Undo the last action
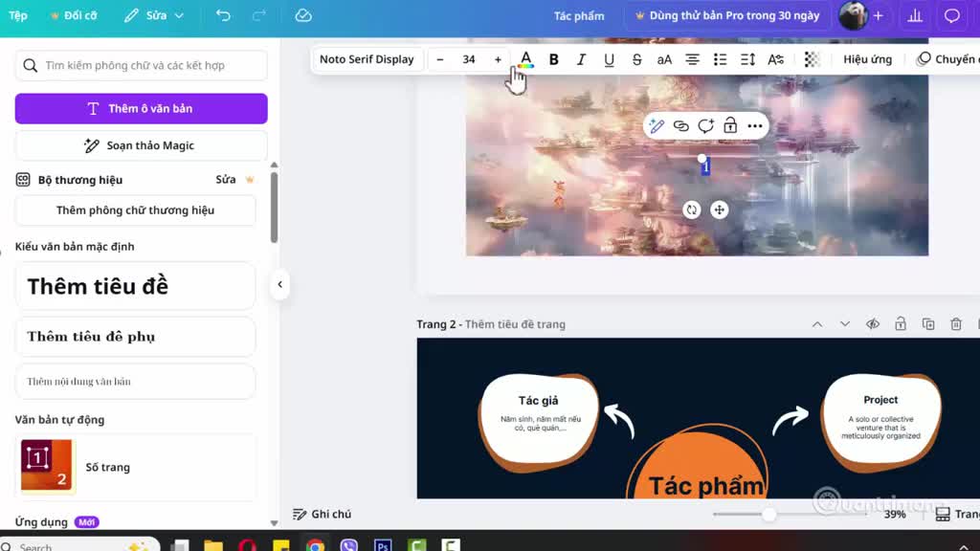The width and height of the screenshot is (980, 551). 223,15
